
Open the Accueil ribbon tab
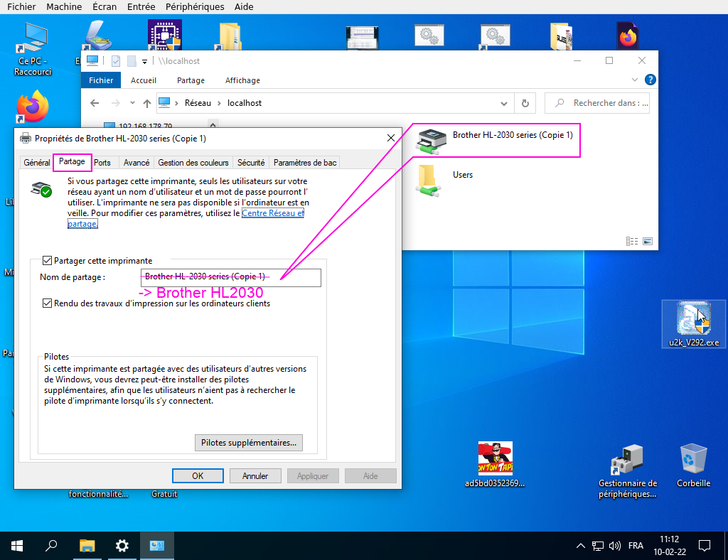144,80
